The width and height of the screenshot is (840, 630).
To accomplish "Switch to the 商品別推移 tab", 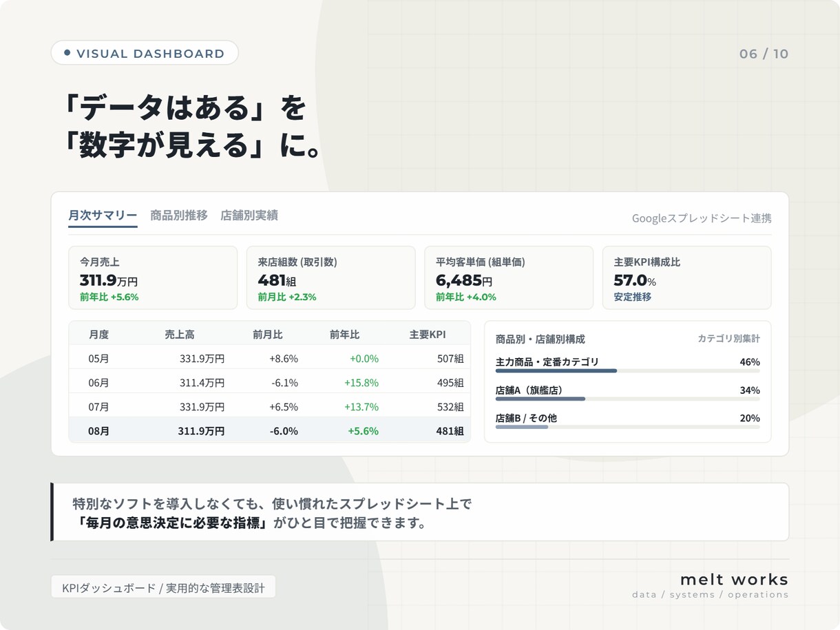I will [x=179, y=216].
